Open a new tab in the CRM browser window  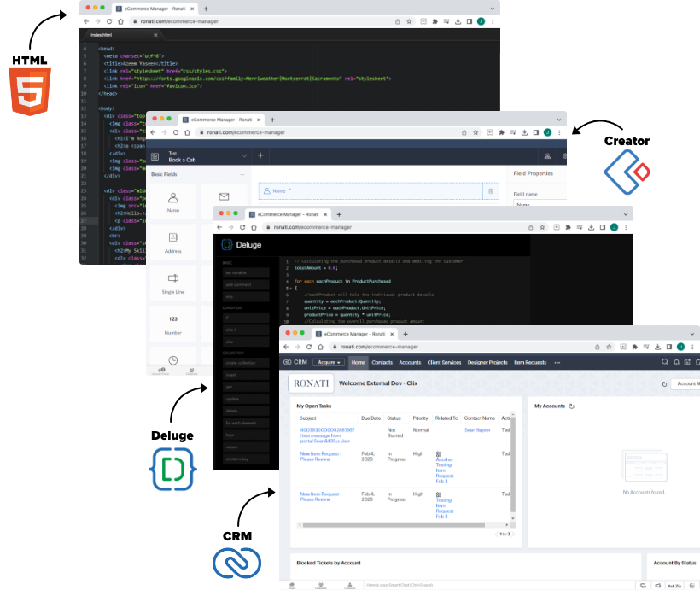405,334
